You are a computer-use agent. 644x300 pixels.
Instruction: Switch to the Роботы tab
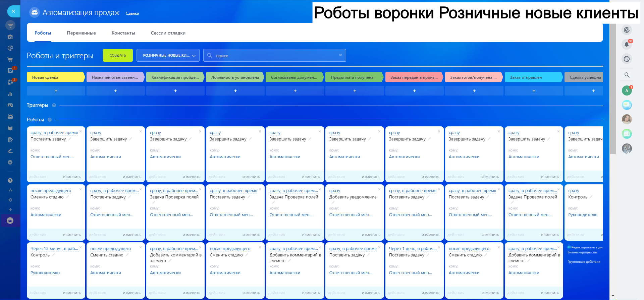pyautogui.click(x=43, y=33)
